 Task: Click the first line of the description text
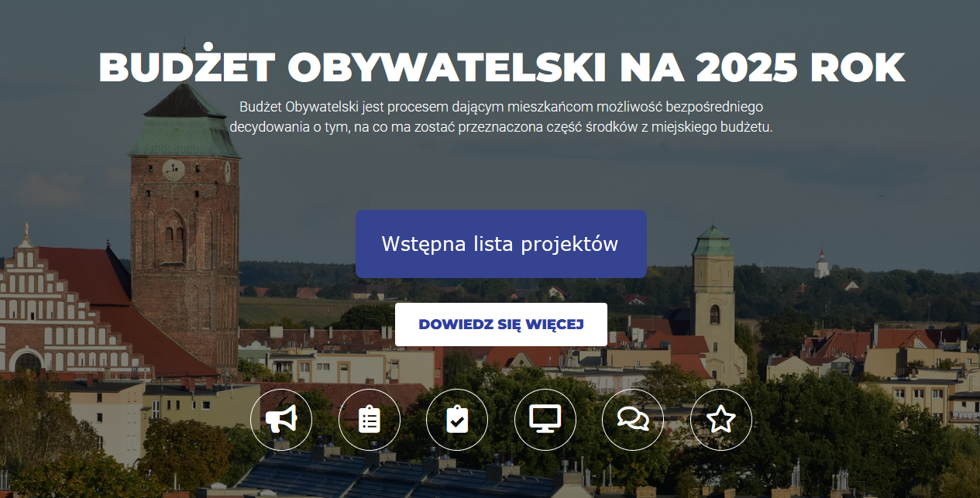pos(501,107)
